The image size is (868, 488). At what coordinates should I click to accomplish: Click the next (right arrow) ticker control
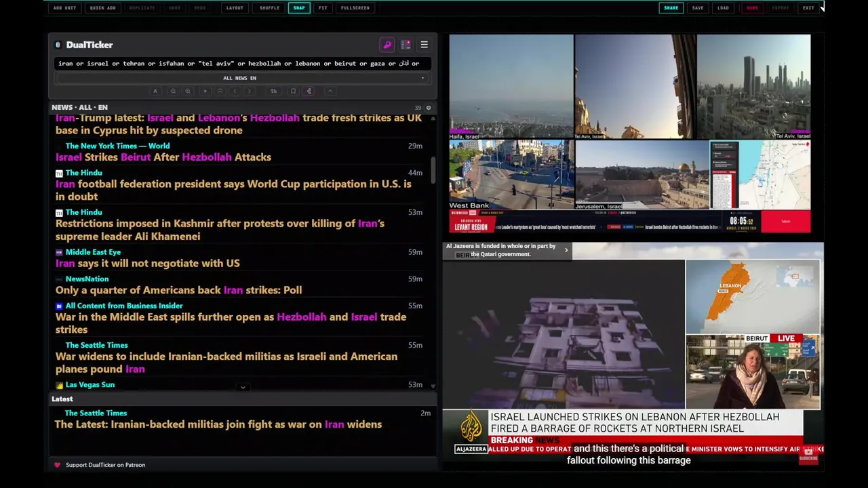[x=250, y=91]
